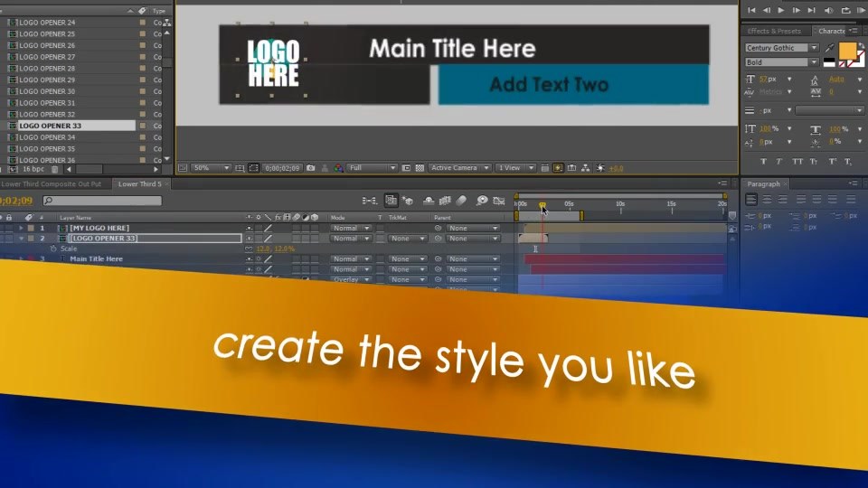The width and height of the screenshot is (868, 488).
Task: Toggle Faux Bold text style
Action: (763, 162)
